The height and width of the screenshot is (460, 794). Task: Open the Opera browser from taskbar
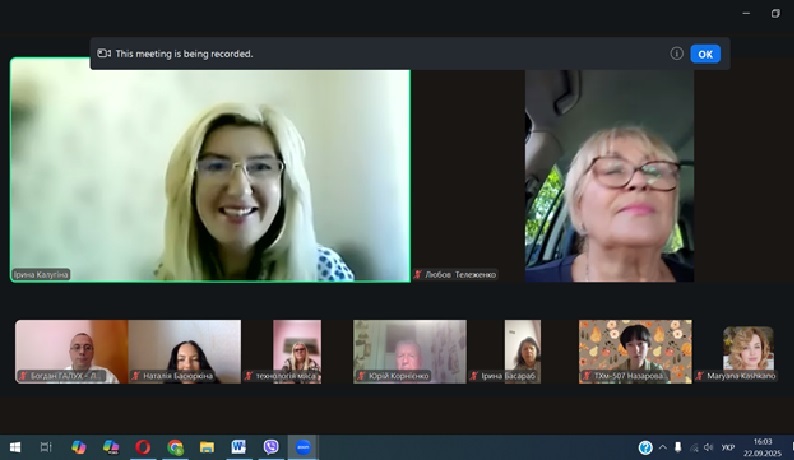[143, 447]
